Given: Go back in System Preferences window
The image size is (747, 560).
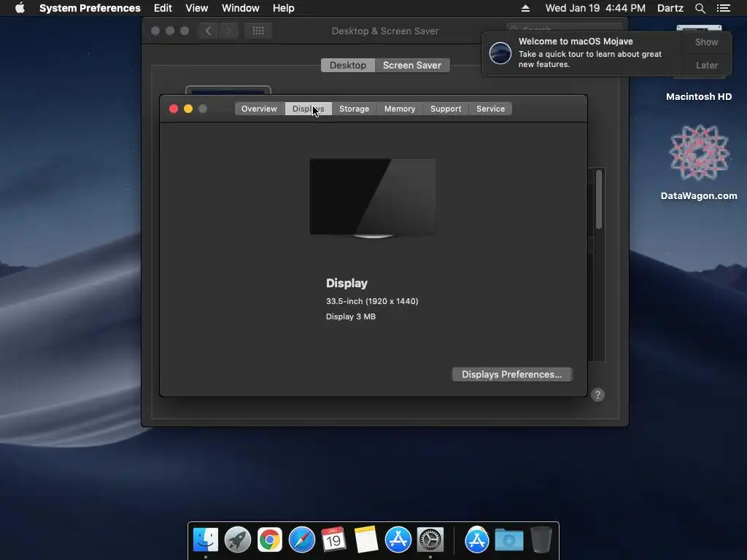Looking at the screenshot, I should [x=208, y=31].
